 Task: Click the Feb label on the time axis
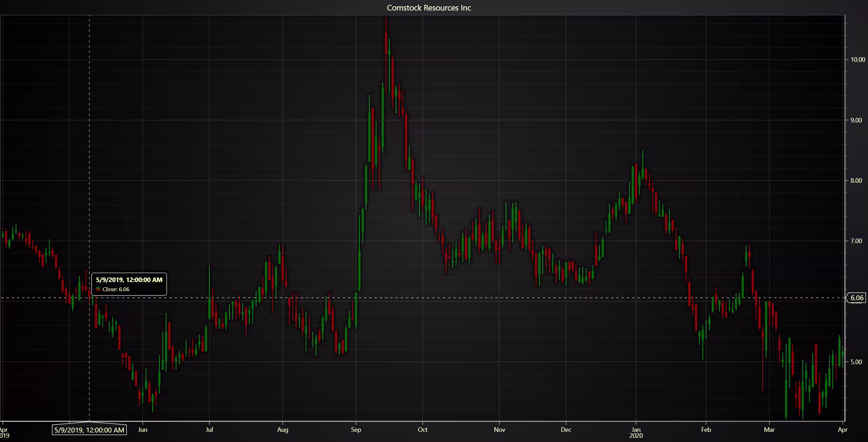point(706,430)
